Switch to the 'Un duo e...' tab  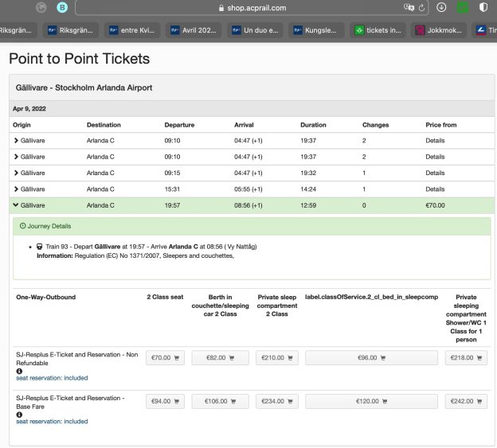256,30
